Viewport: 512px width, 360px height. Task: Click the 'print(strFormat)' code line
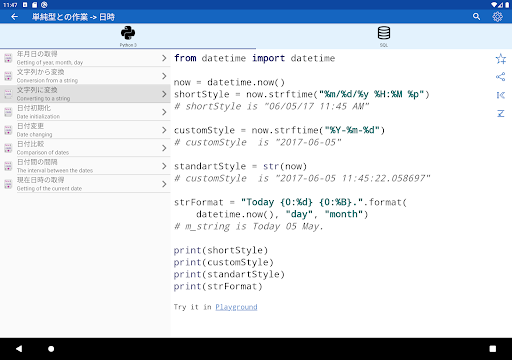218,286
